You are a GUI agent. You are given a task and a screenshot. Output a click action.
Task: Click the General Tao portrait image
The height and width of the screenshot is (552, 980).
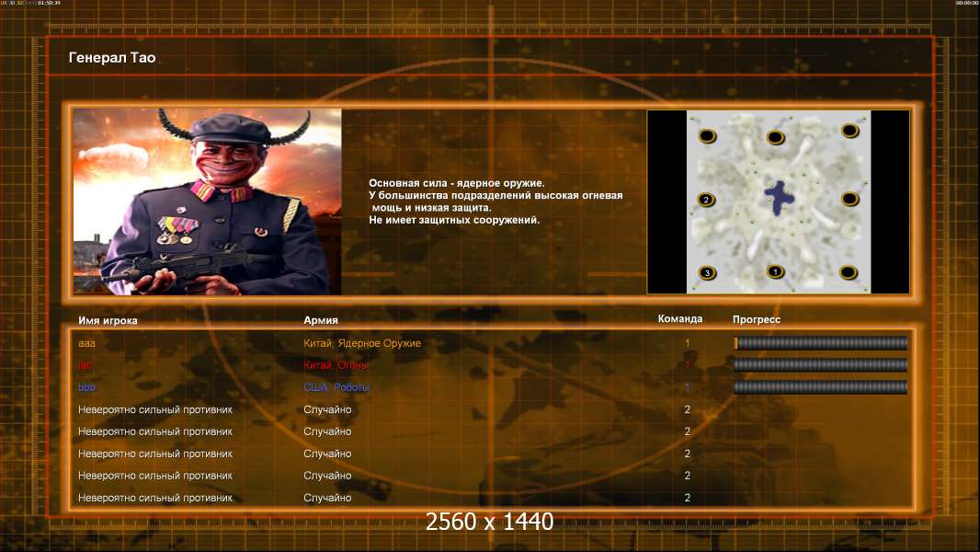pyautogui.click(x=208, y=201)
